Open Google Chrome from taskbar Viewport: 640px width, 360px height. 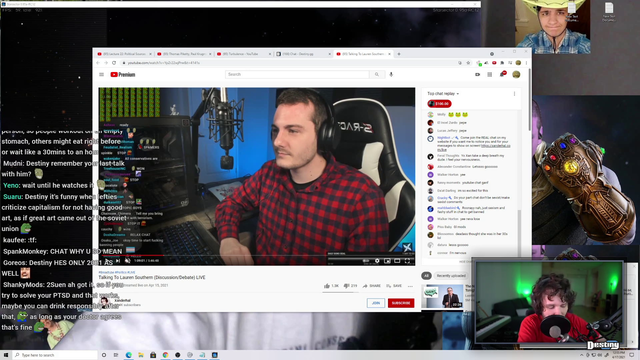tap(165, 355)
